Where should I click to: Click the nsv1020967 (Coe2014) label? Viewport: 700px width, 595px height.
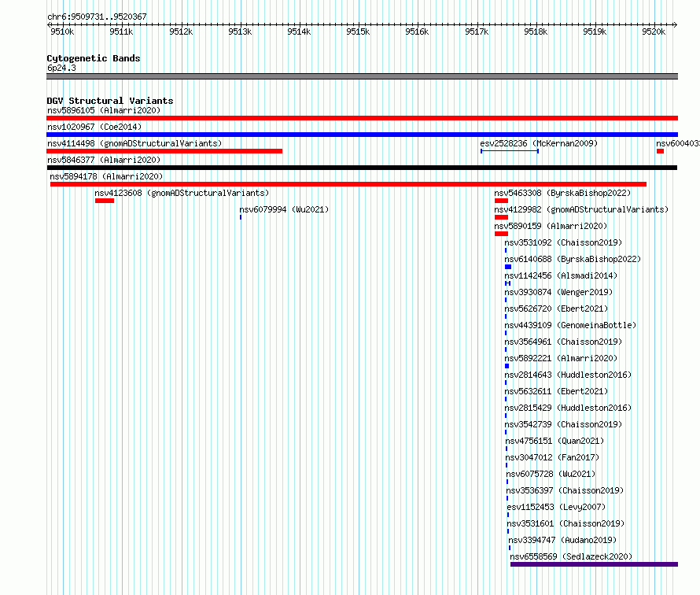(94, 127)
